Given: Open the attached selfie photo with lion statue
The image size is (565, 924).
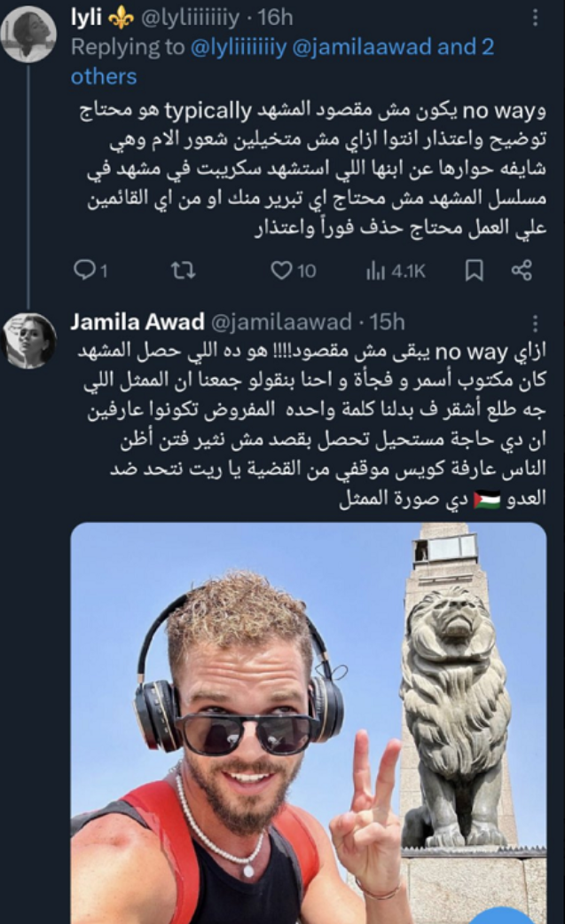Looking at the screenshot, I should [x=309, y=723].
